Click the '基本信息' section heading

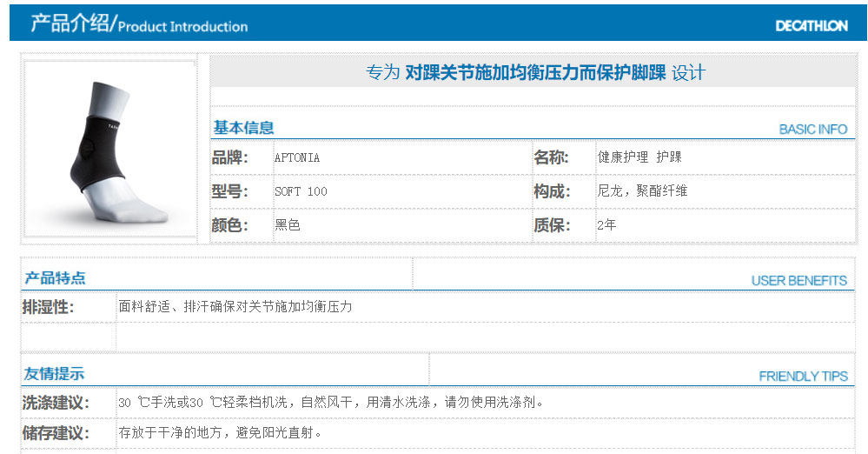coord(243,128)
